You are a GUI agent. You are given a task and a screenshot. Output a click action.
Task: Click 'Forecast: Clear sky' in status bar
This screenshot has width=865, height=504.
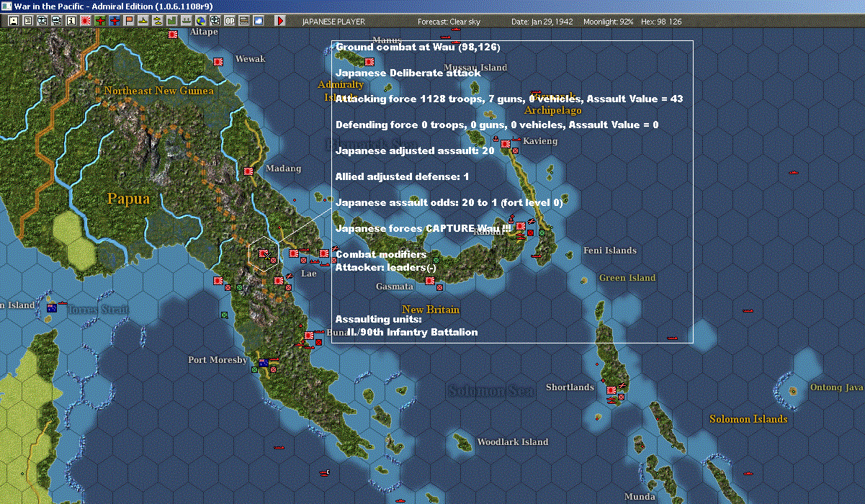point(449,22)
